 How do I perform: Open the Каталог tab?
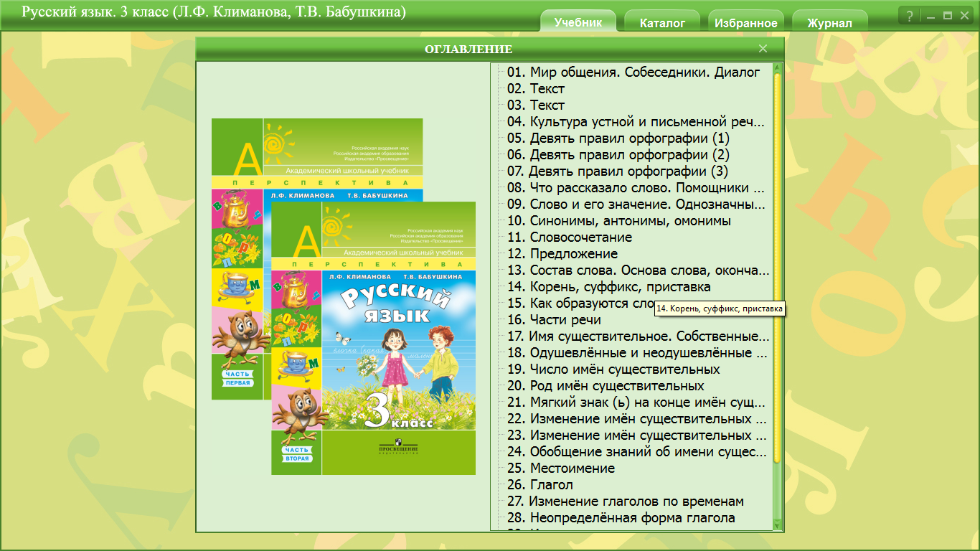click(x=662, y=22)
